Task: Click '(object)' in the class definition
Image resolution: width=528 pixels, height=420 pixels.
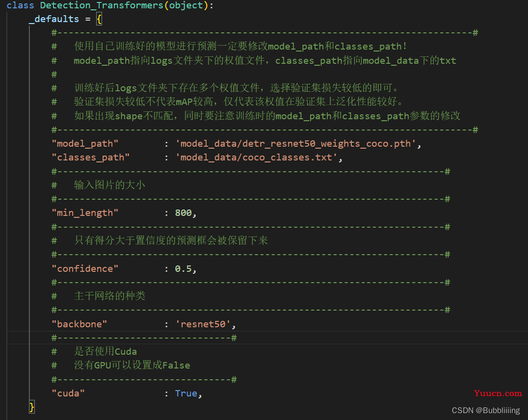Action: click(x=186, y=5)
